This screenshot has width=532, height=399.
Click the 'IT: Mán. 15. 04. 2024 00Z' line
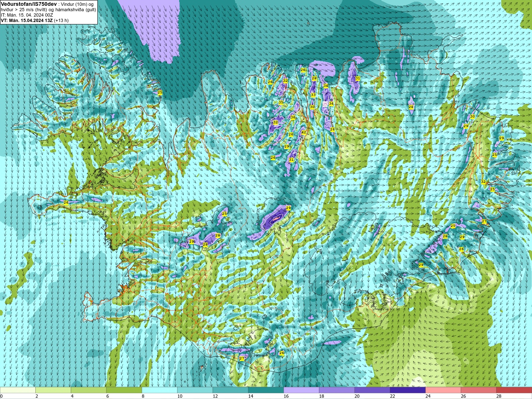pos(27,15)
